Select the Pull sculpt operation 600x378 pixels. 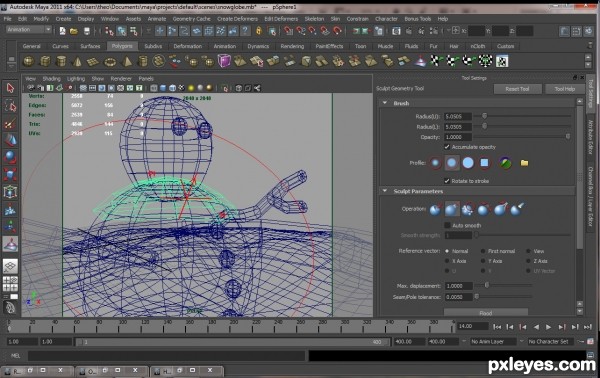coord(452,209)
